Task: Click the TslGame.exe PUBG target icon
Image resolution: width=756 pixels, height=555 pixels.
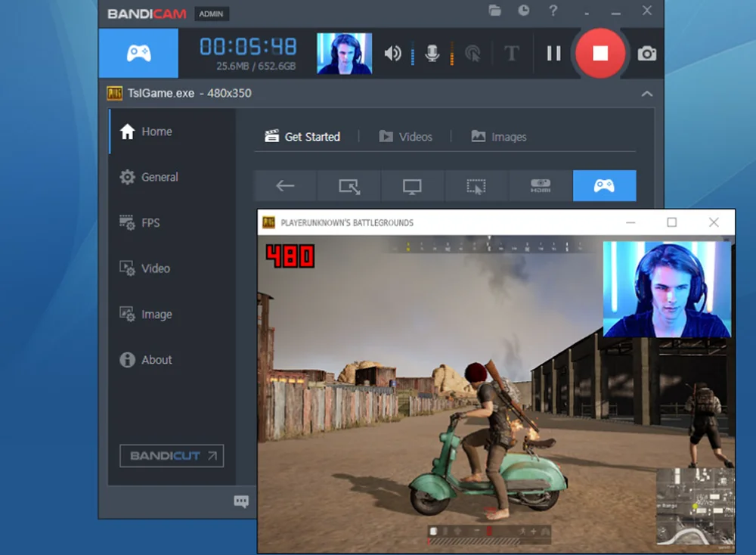Action: point(115,93)
